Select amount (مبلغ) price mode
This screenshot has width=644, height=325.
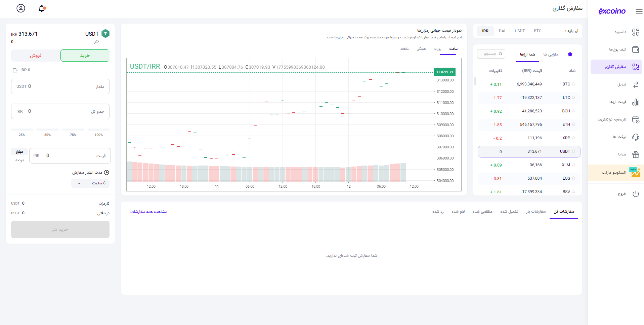tap(19, 152)
